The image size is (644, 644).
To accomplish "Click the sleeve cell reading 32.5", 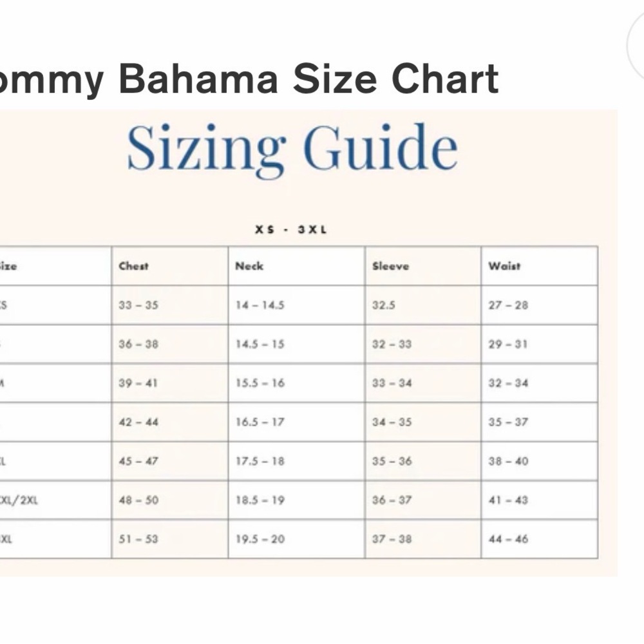I will pyautogui.click(x=423, y=305).
